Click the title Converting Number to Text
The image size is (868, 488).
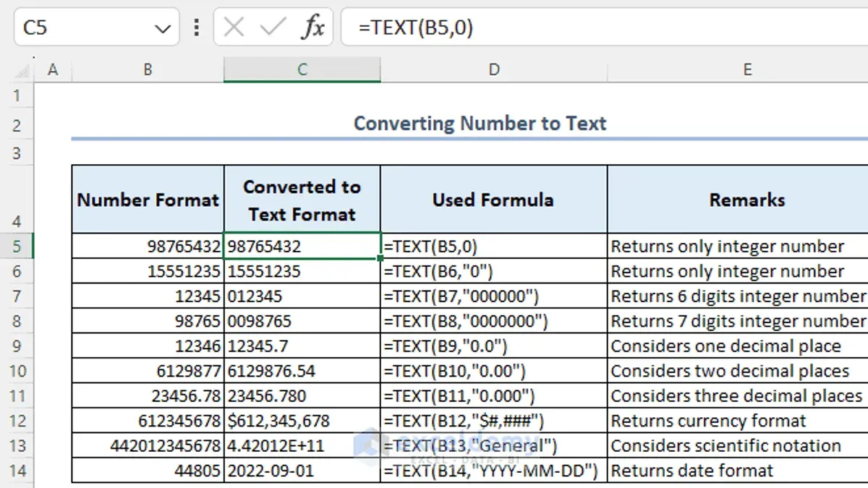(x=480, y=124)
